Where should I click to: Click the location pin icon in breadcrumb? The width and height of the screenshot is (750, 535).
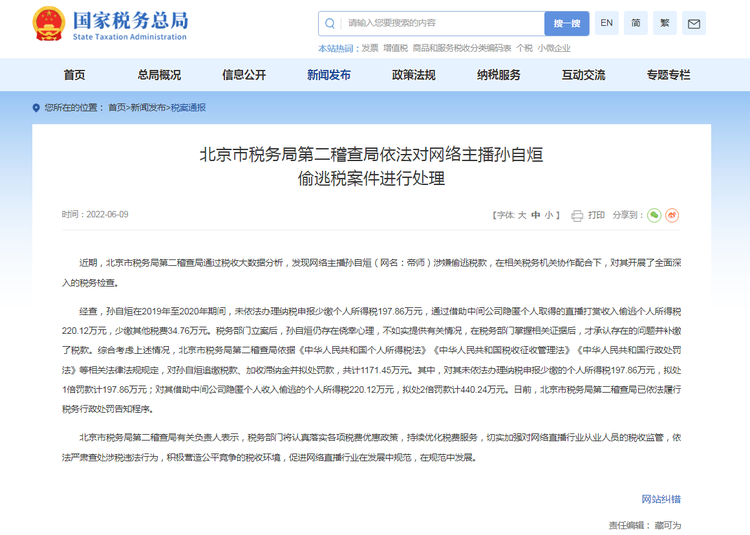click(37, 107)
